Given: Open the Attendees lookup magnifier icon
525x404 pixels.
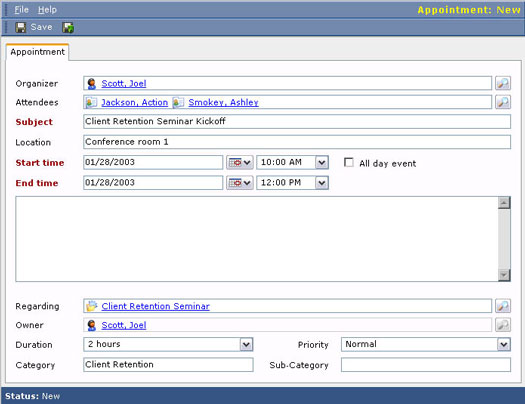Looking at the screenshot, I should (503, 102).
